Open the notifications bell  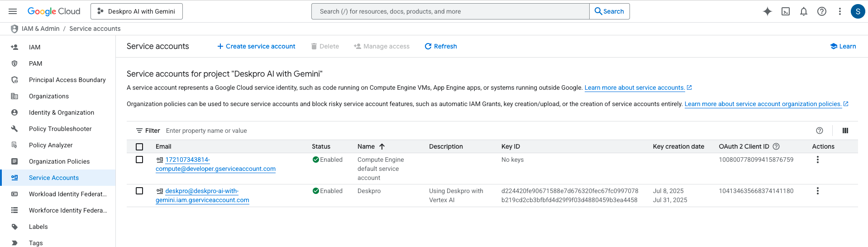(x=804, y=11)
